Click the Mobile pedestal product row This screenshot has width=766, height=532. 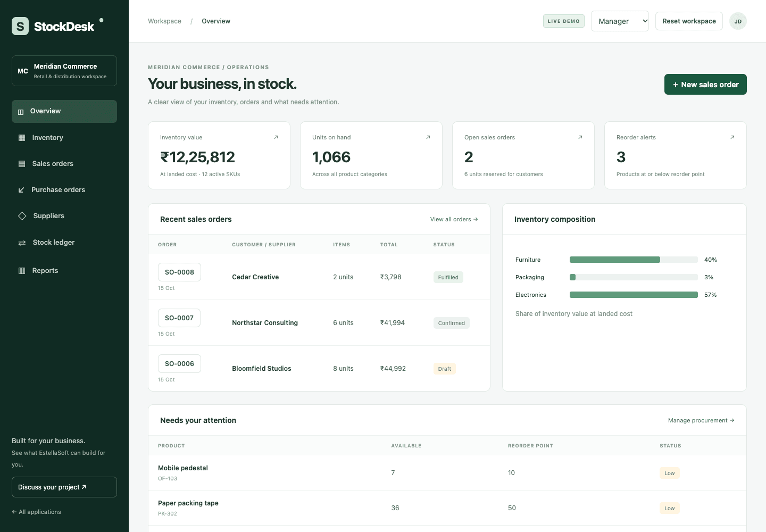coord(447,473)
